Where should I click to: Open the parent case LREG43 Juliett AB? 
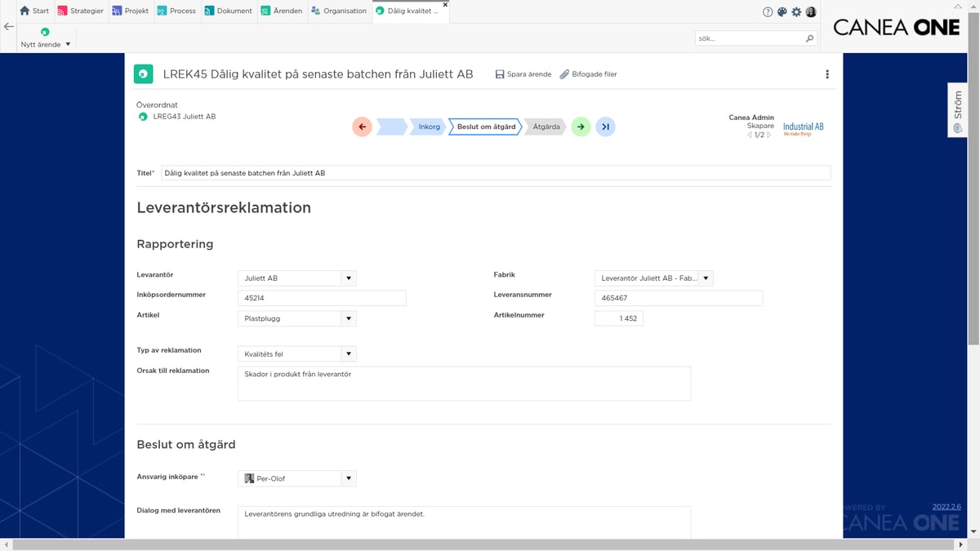point(184,117)
